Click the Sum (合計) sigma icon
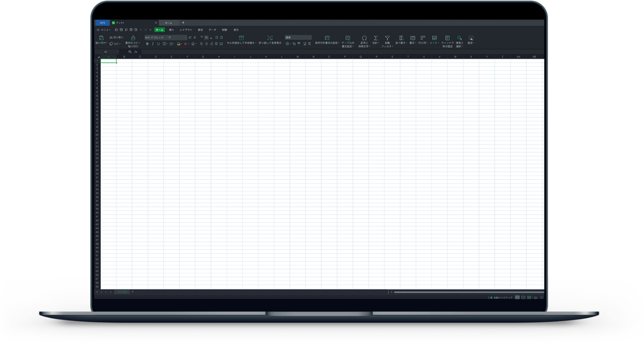 pyautogui.click(x=376, y=38)
